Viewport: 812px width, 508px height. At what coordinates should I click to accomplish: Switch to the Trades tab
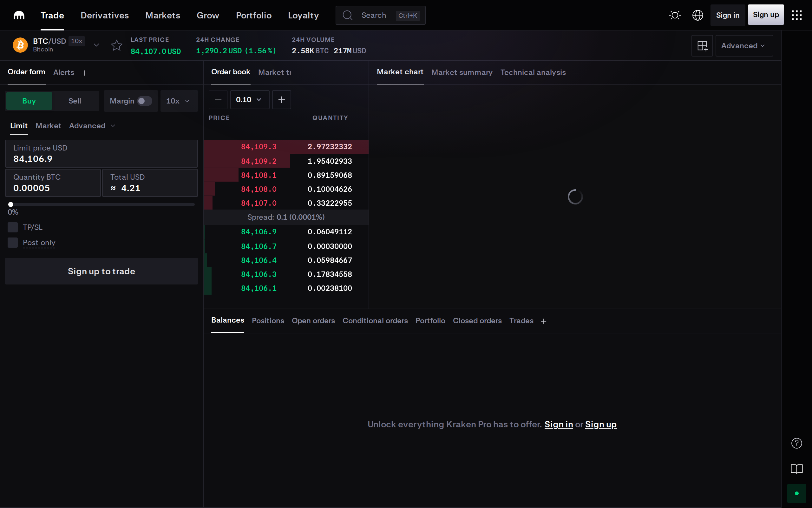[521, 321]
